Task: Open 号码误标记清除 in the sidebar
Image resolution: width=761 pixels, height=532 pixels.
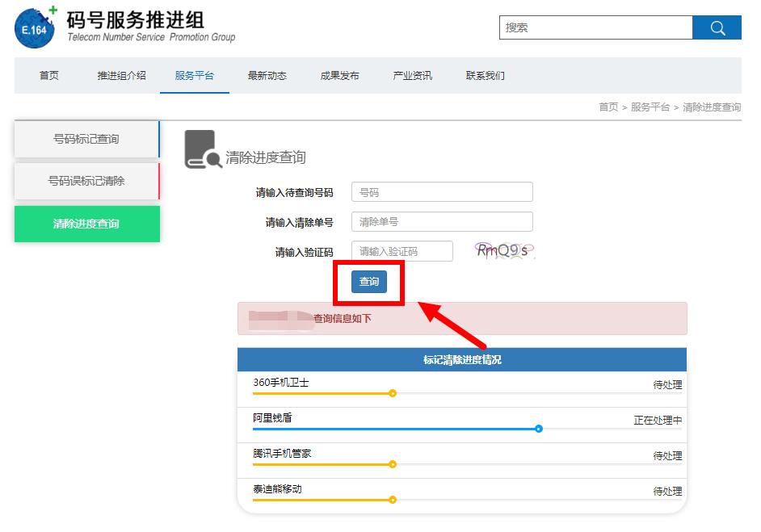Action: coord(86,181)
